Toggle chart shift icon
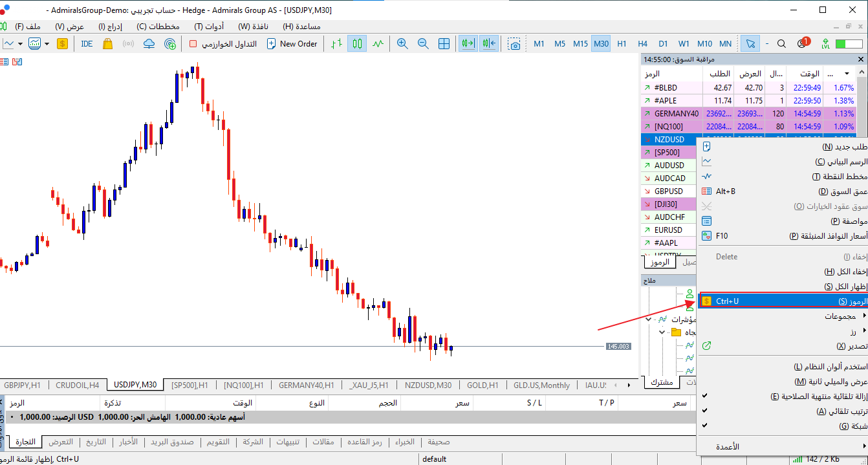The image size is (868, 465). pyautogui.click(x=489, y=44)
